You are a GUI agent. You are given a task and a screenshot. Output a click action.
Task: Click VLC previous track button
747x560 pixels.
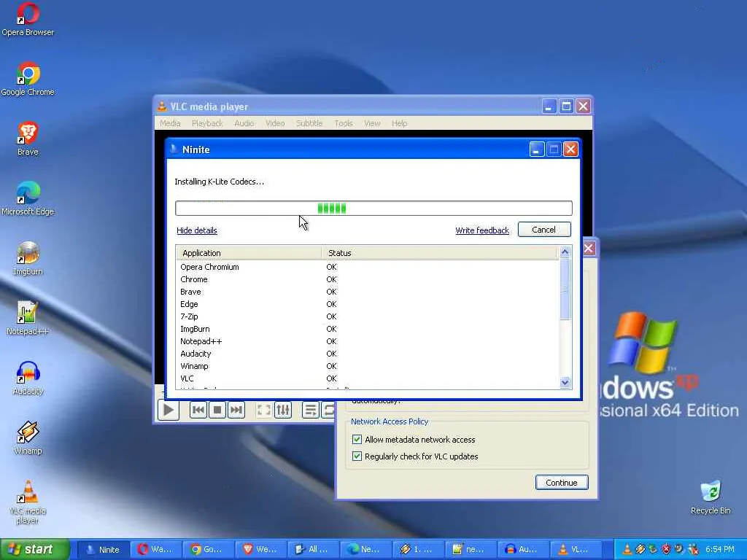198,410
